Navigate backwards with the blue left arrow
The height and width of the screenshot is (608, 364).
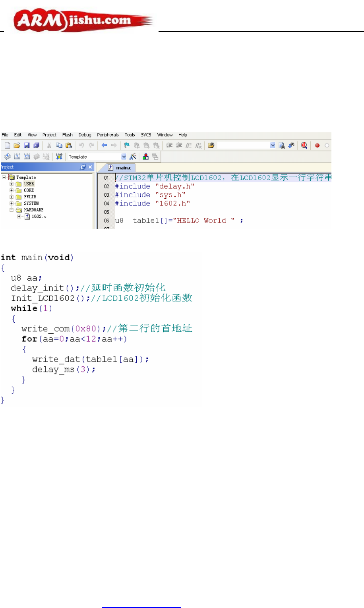[x=105, y=145]
